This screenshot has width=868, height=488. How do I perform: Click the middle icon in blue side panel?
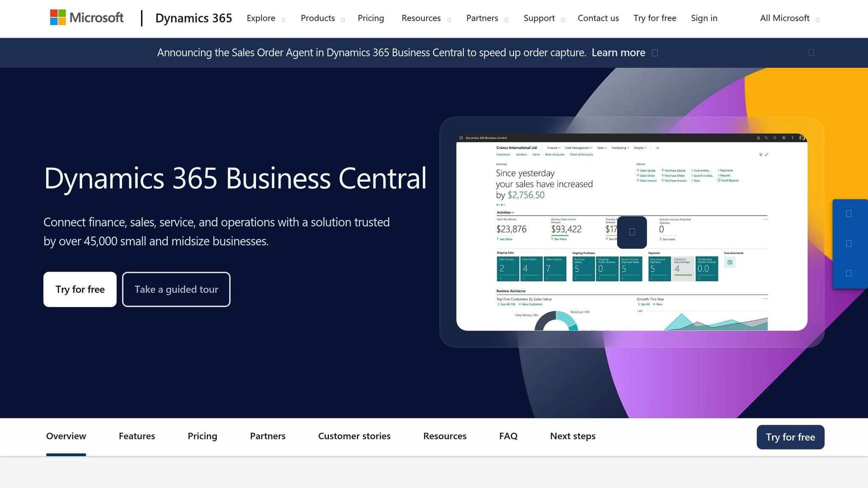[x=849, y=244]
